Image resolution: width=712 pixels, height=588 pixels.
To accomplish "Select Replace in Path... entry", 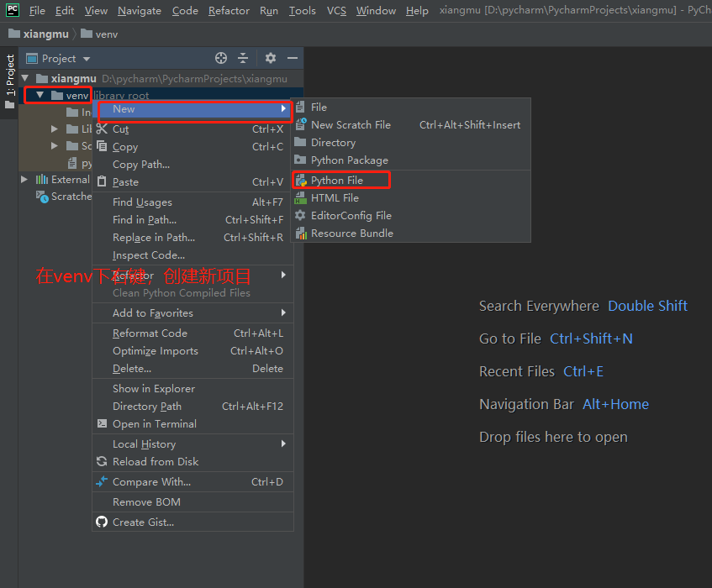I will click(193, 237).
